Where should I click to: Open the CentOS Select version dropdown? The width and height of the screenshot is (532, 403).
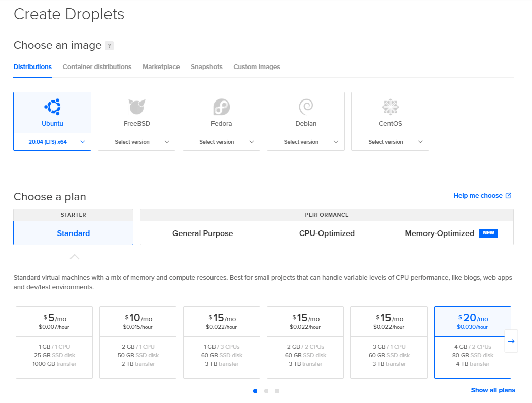[390, 142]
